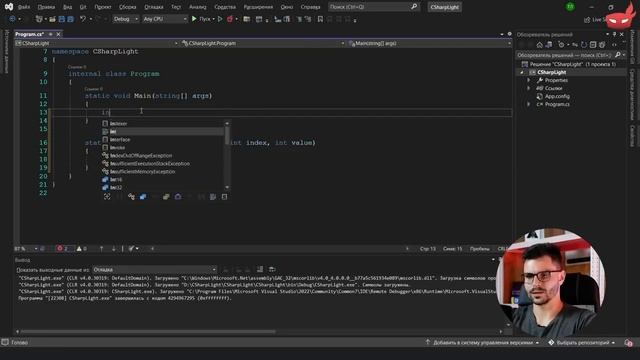640x360 pixels.
Task: Click Solution Explorer pending changes filter icon
Action: click(562, 45)
